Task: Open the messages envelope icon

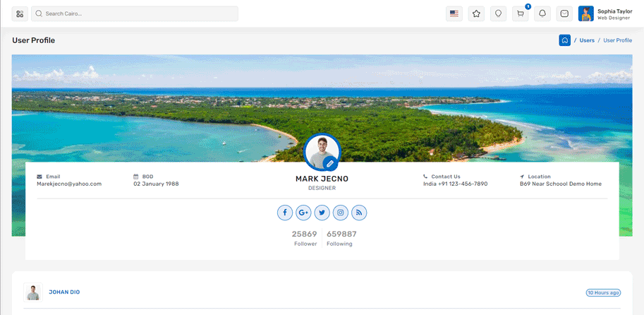Action: (x=564, y=13)
